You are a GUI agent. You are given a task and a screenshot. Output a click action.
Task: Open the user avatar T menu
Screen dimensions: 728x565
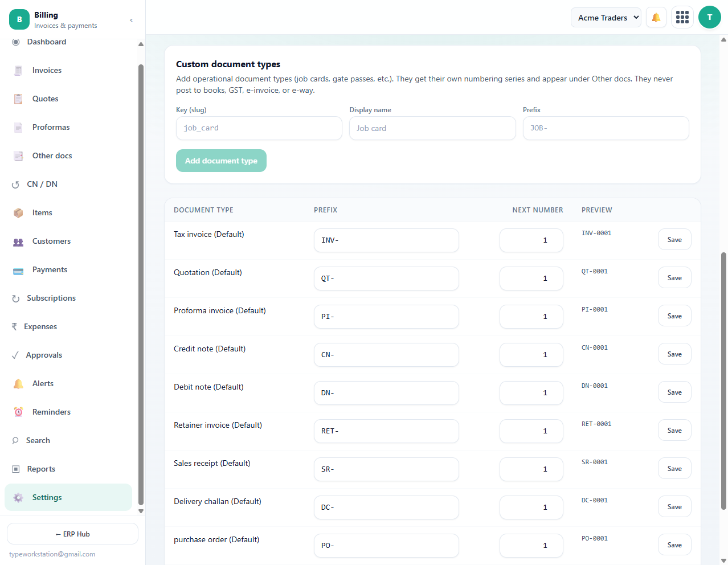point(710,17)
